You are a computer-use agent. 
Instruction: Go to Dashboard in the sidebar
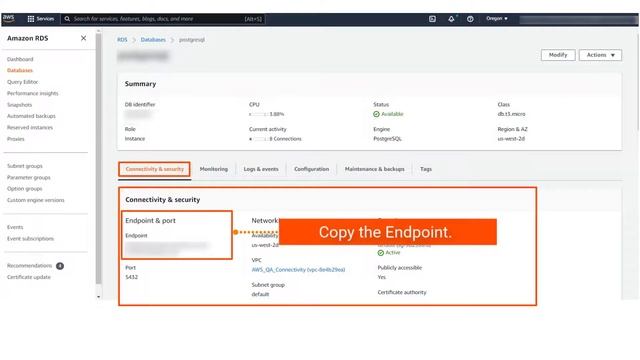pyautogui.click(x=20, y=59)
